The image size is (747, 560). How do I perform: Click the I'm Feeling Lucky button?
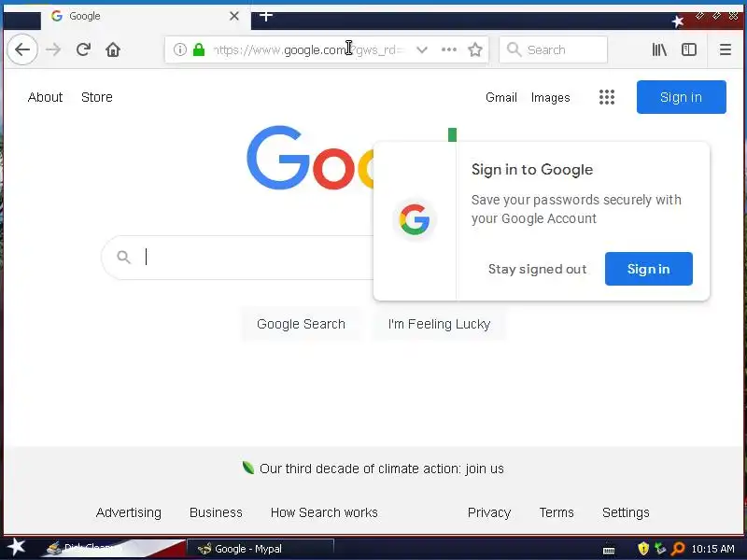pos(439,324)
